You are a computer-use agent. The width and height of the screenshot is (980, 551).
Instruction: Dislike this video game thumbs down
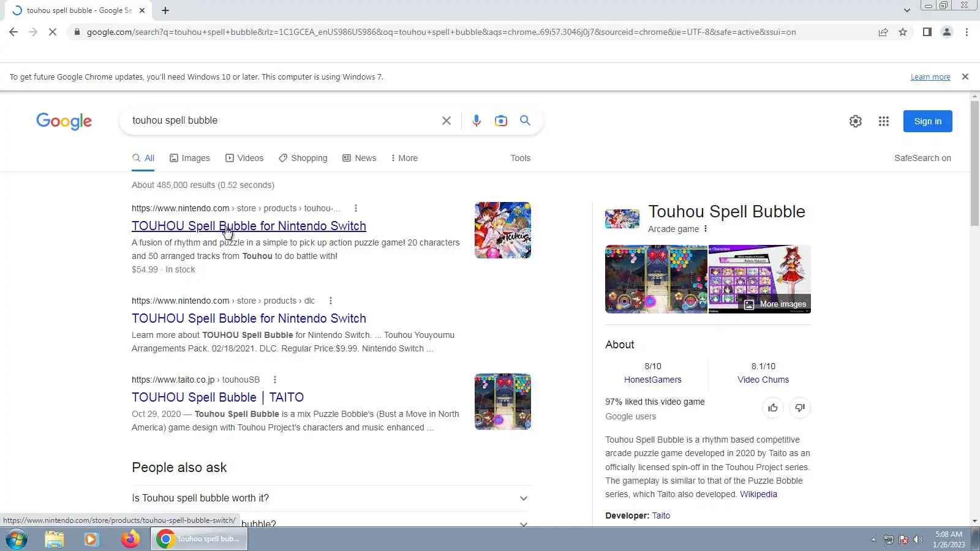pyautogui.click(x=800, y=408)
